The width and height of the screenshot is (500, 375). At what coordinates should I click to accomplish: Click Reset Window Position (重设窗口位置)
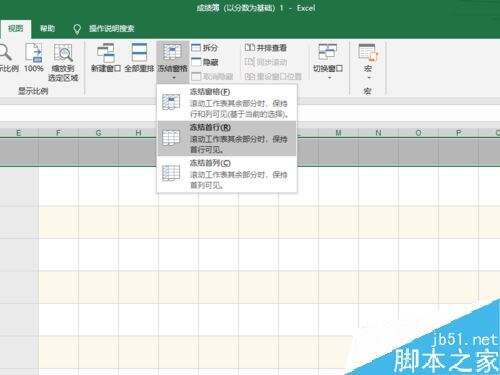pos(273,77)
